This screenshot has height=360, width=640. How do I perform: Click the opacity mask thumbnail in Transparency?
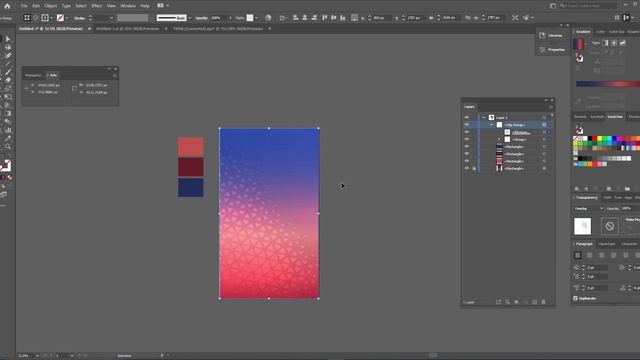pyautogui.click(x=609, y=226)
